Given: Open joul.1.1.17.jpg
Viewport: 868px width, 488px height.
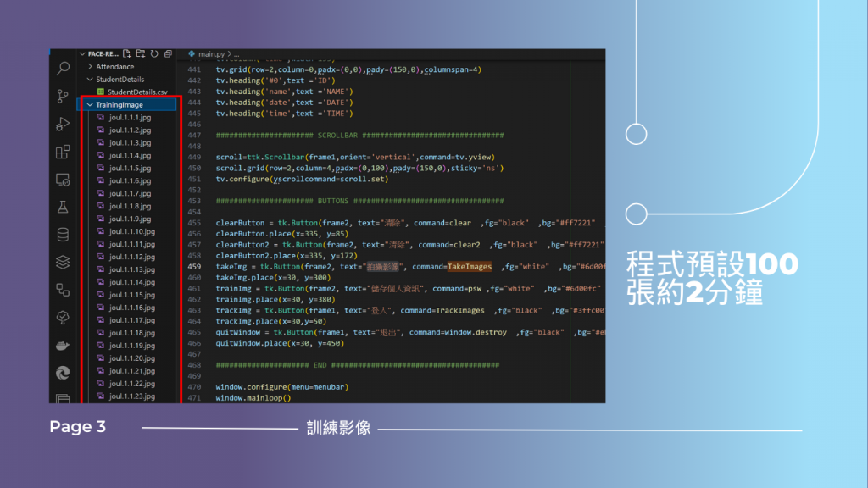Looking at the screenshot, I should [x=132, y=320].
